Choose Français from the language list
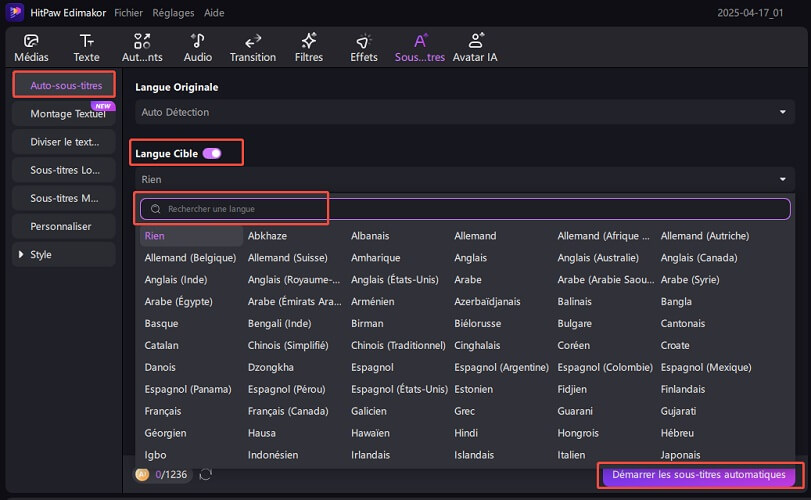 coord(162,411)
